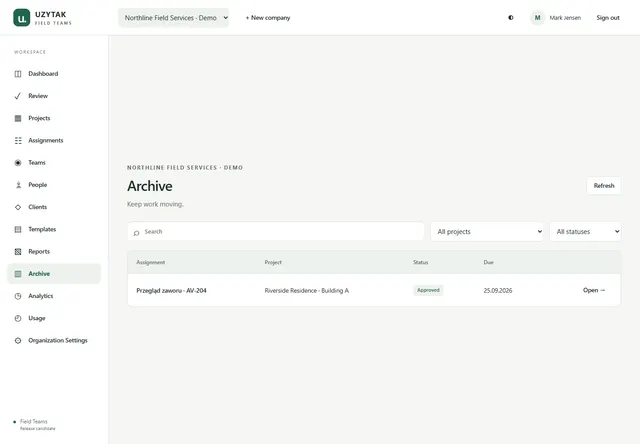The image size is (640, 444).
Task: Click the Projects icon in sidebar
Action: [x=18, y=118]
